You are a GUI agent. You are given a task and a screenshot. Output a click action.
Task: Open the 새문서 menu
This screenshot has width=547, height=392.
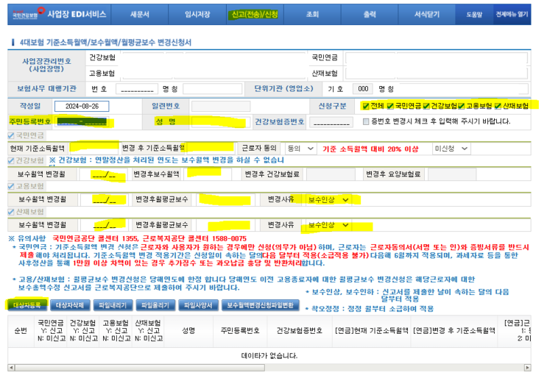point(140,14)
